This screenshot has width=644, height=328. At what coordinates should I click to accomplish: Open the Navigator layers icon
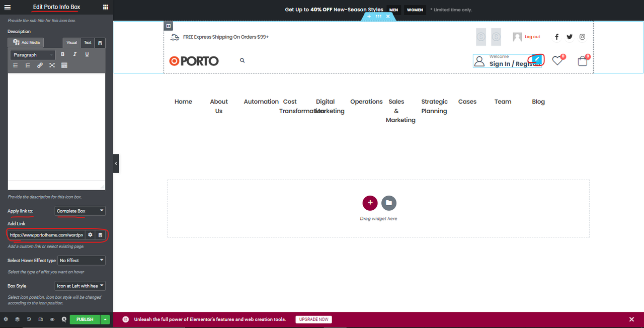(18, 319)
